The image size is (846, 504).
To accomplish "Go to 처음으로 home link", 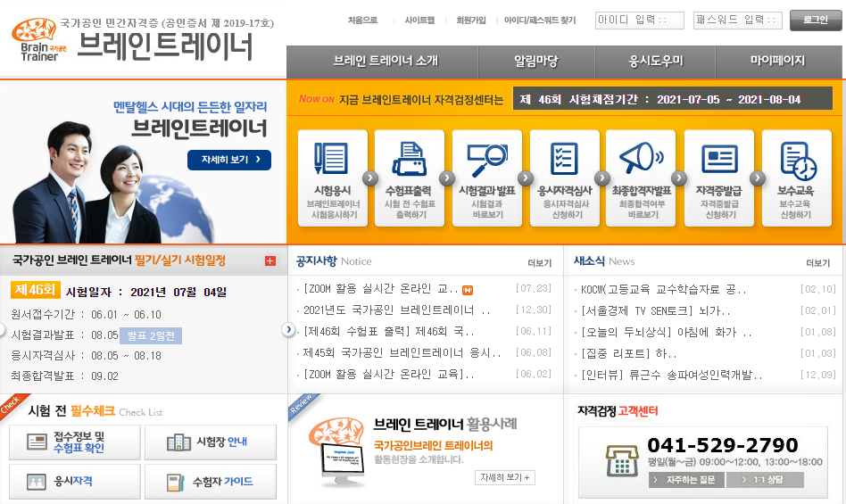I will pyautogui.click(x=362, y=20).
